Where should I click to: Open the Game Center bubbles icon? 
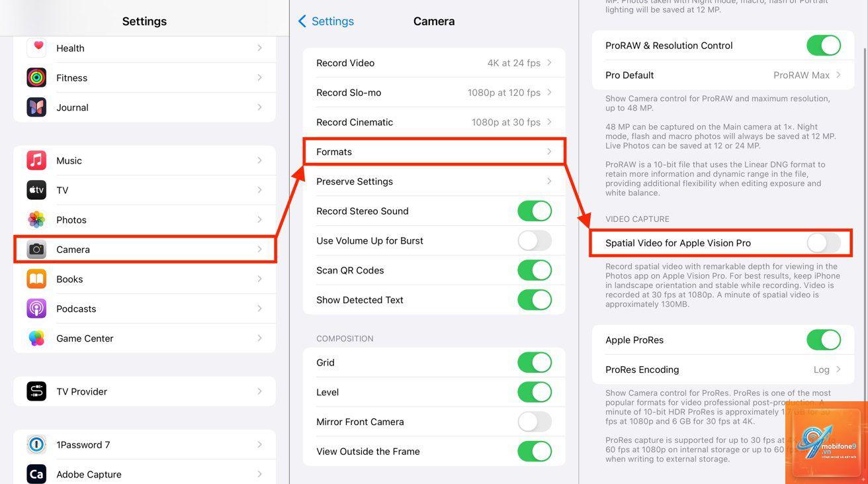36,338
